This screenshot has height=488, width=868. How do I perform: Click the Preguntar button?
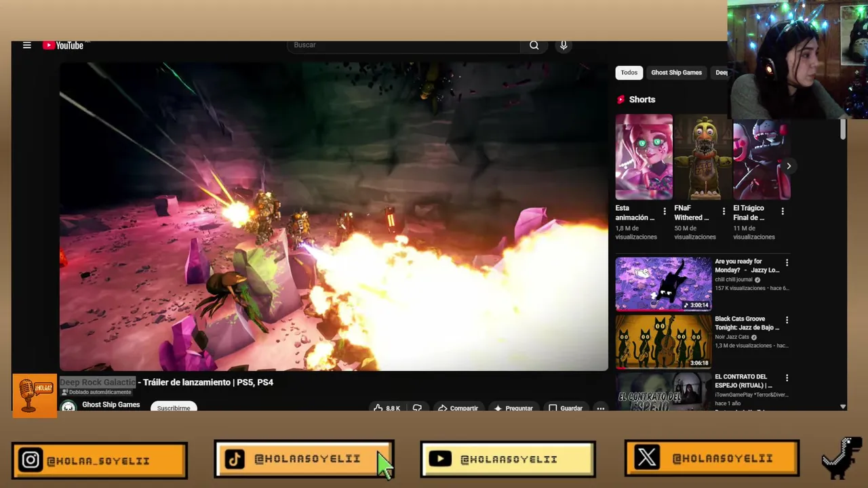pos(513,408)
